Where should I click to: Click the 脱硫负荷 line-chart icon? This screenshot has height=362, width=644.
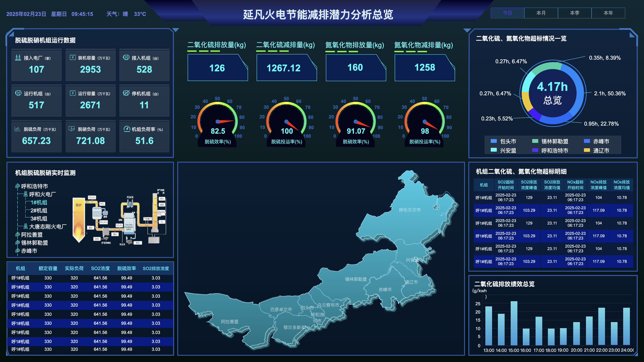click(x=17, y=129)
